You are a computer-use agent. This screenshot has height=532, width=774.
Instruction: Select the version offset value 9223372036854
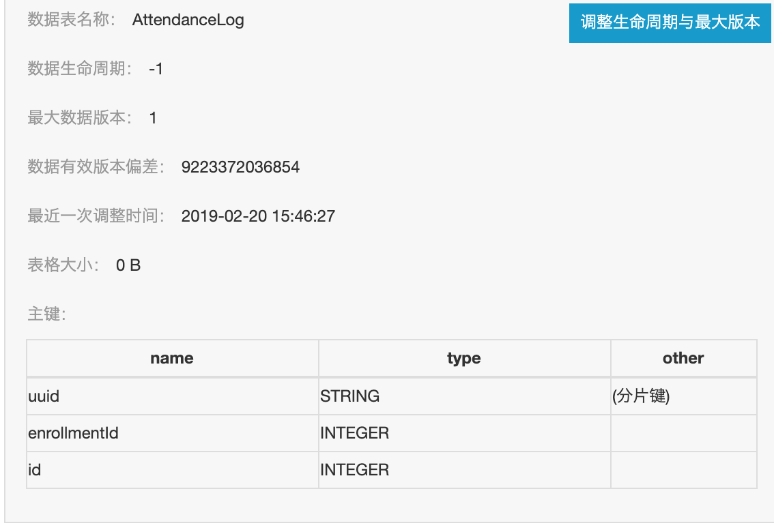pos(240,167)
